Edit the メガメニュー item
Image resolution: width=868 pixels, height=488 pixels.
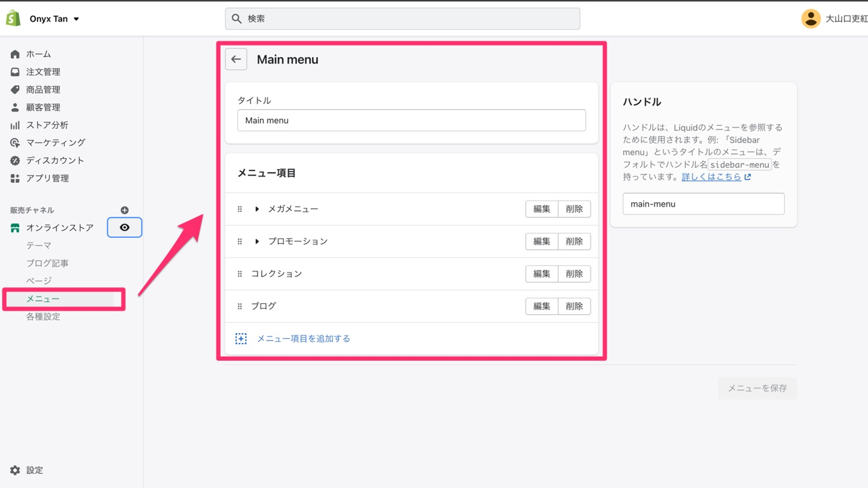coord(542,209)
